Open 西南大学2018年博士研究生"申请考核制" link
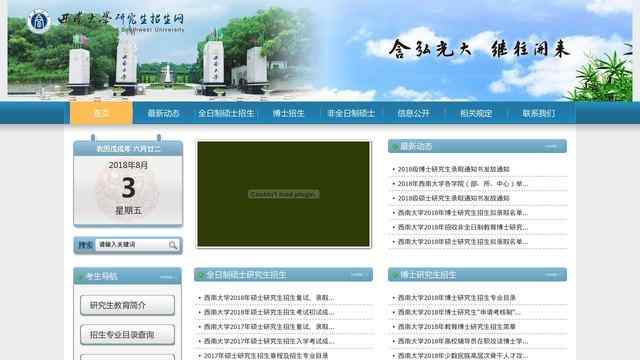This screenshot has width=640, height=360. click(x=459, y=312)
